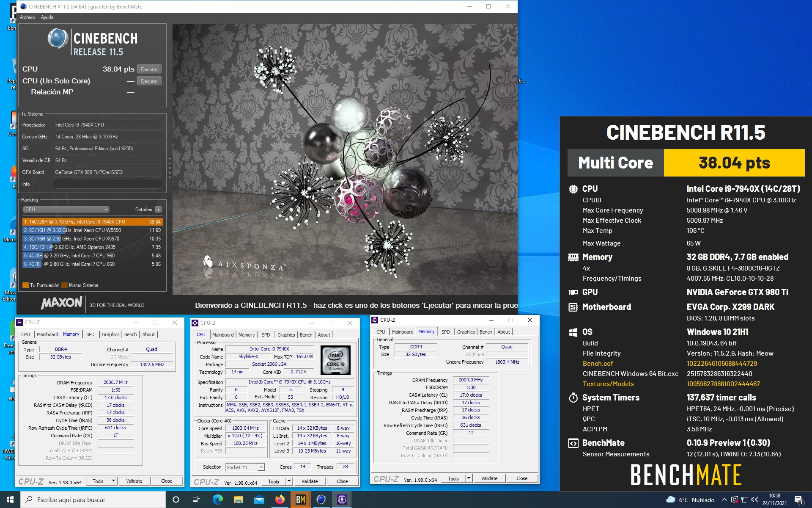Open the Archivo menu in Cinebench
Image resolution: width=812 pixels, height=508 pixels.
[x=27, y=17]
